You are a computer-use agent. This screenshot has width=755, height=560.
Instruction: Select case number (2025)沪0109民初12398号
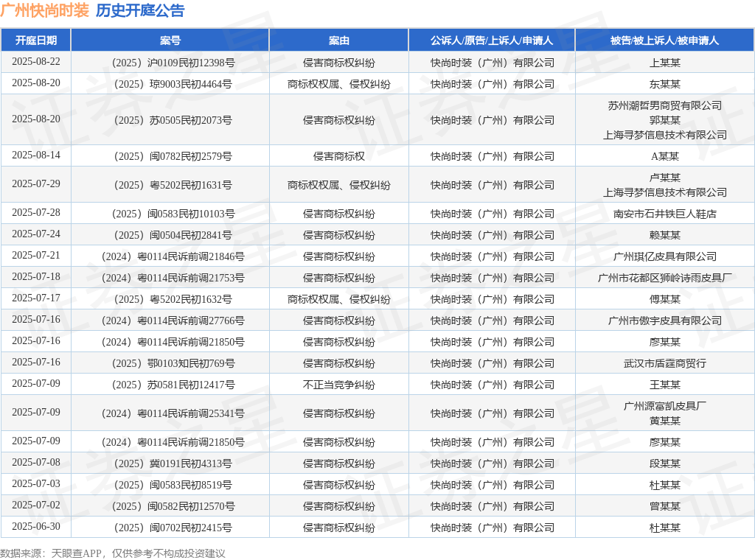[x=173, y=63]
